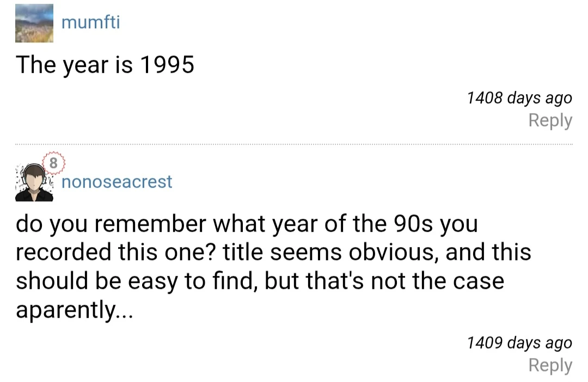Reply to mumfti's 1995 comment

550,120
